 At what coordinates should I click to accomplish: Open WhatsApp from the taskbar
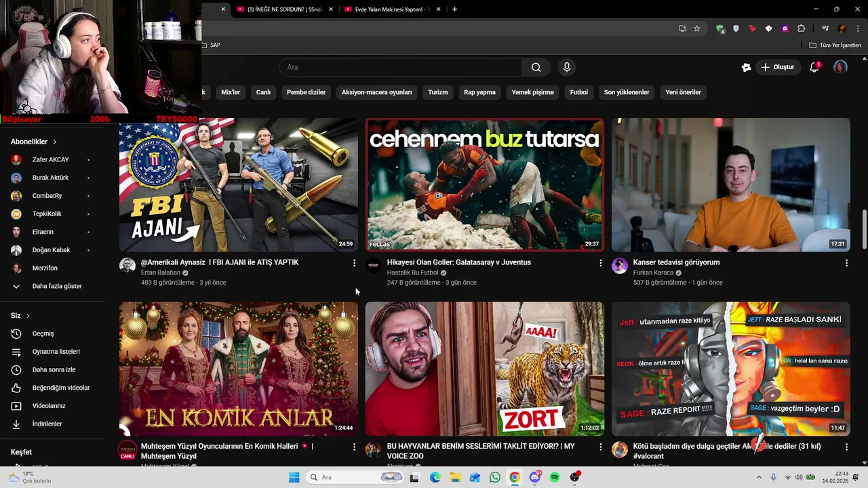(x=495, y=477)
